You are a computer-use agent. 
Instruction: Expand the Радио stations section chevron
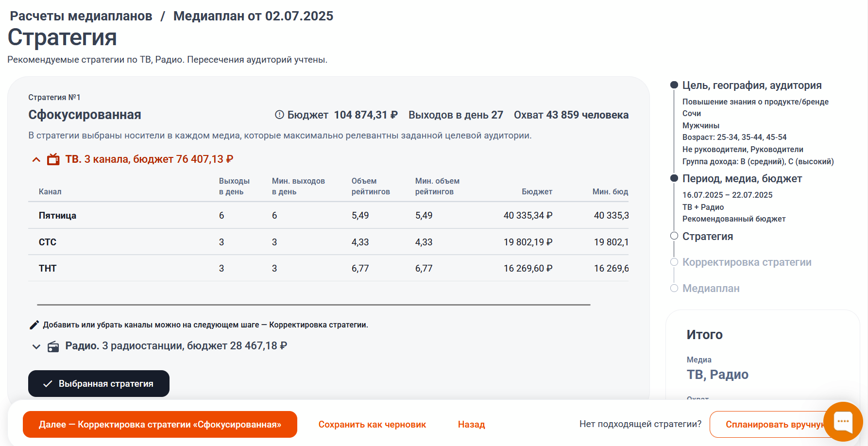[x=36, y=346]
